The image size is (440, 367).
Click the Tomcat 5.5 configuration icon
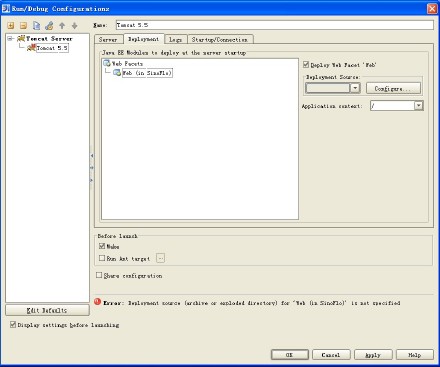[x=31, y=48]
